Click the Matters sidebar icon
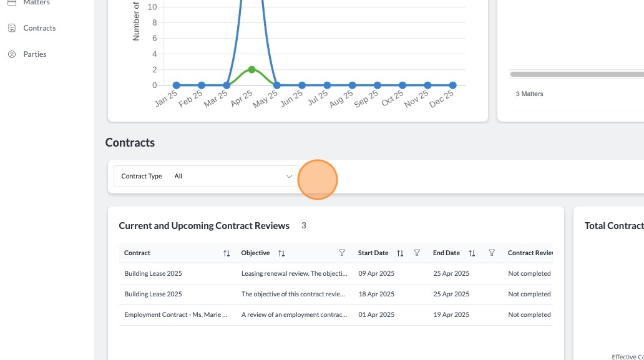644x360 pixels. [x=12, y=2]
